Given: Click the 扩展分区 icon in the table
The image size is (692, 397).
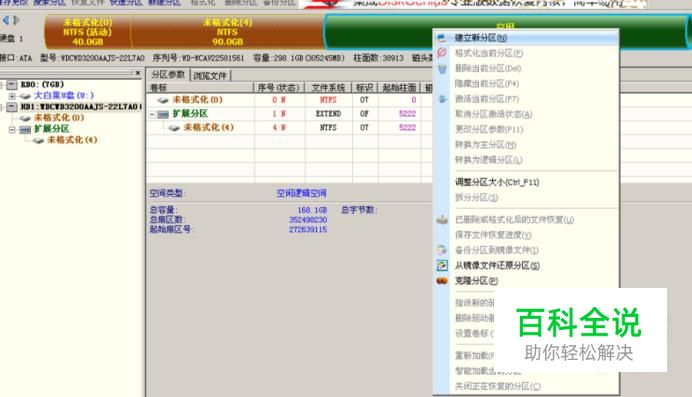Looking at the screenshot, I should click(163, 114).
